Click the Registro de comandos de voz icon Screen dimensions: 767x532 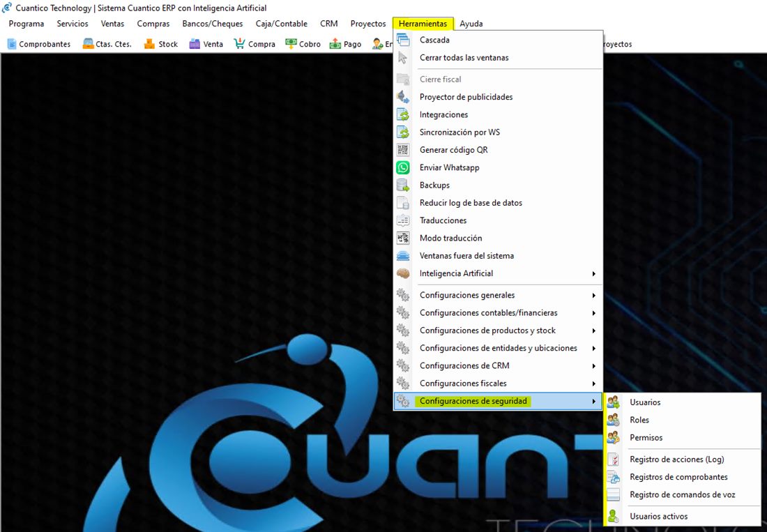click(x=614, y=494)
